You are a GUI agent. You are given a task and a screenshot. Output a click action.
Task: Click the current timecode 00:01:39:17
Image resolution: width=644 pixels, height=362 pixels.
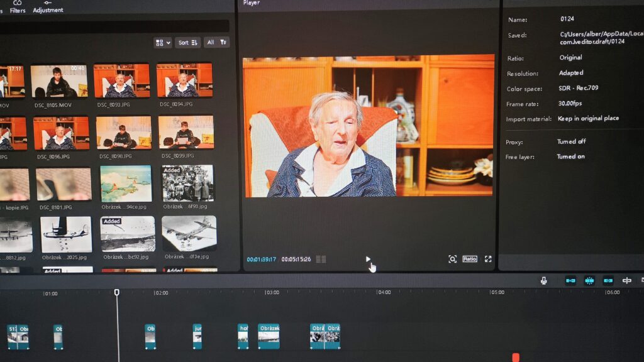261,260
